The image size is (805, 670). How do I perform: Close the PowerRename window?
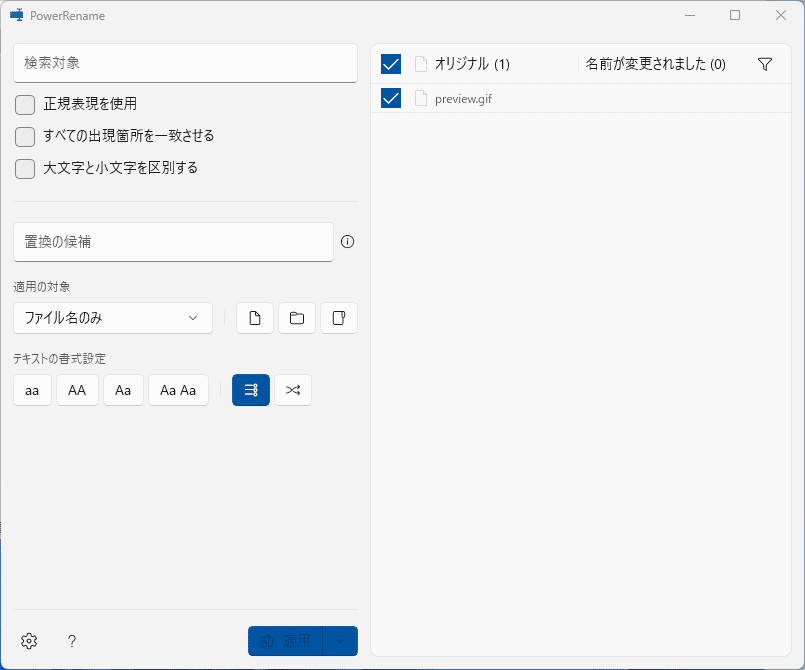[x=781, y=15]
